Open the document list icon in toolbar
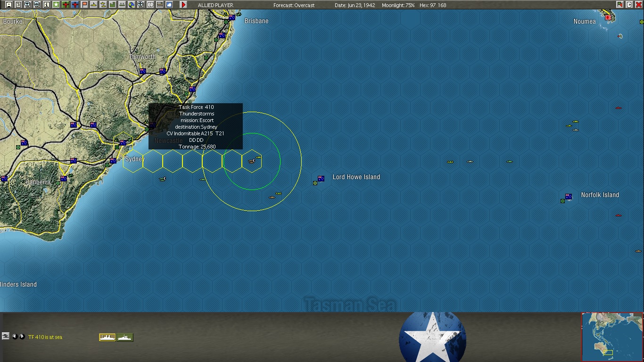Screen dimensions: 644x362 [x=18, y=5]
